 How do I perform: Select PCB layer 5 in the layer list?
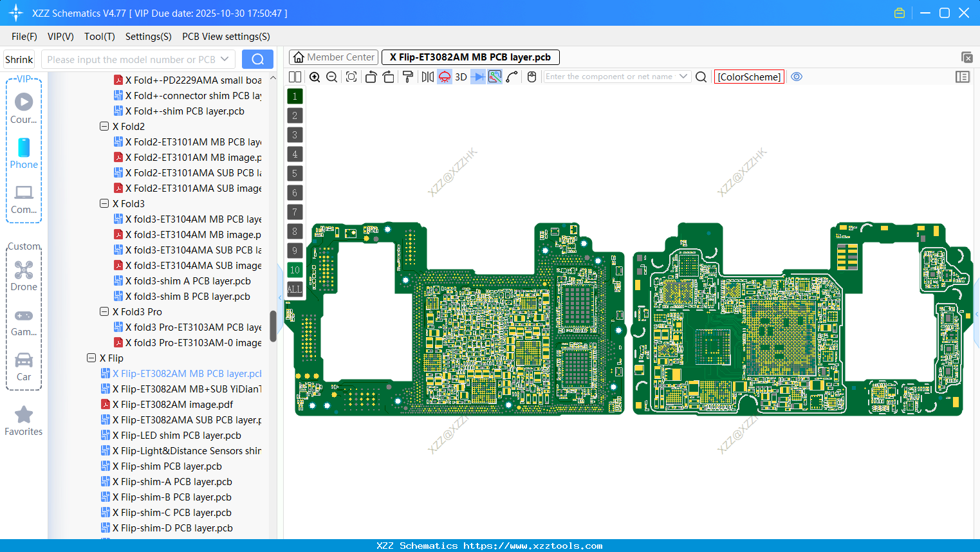(x=294, y=173)
